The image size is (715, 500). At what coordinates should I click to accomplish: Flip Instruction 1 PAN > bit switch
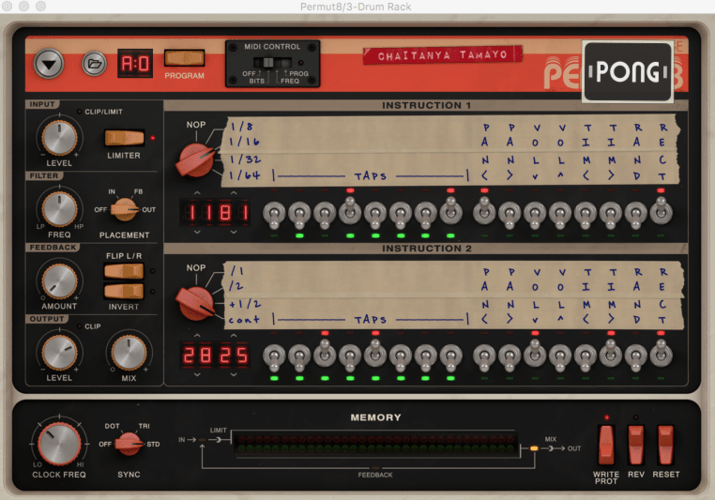(509, 213)
